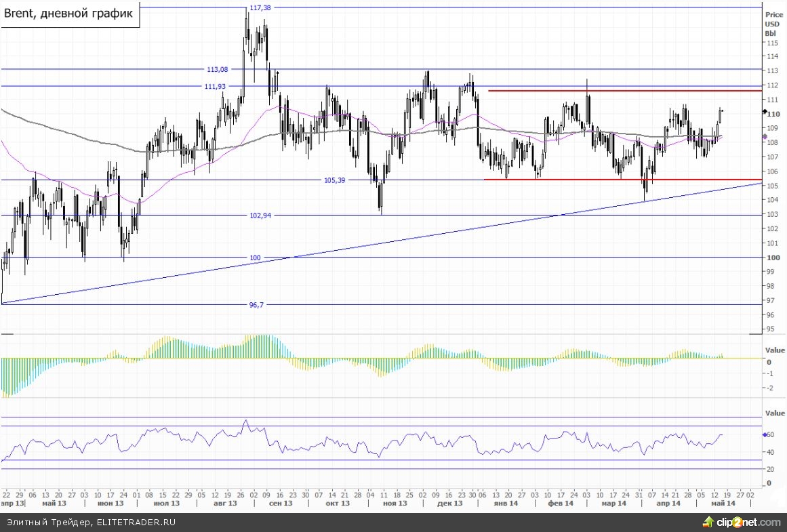
Task: Click the bold 100 on price axis
Action: (x=773, y=258)
